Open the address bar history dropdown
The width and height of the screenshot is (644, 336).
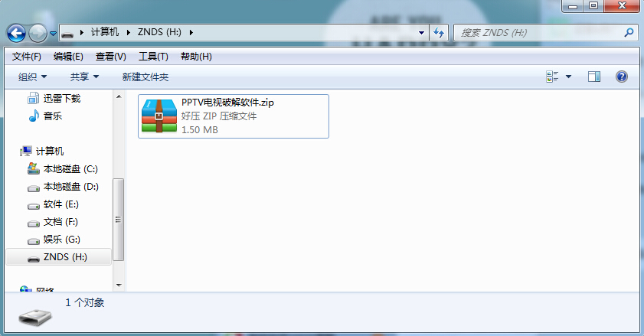[421, 32]
